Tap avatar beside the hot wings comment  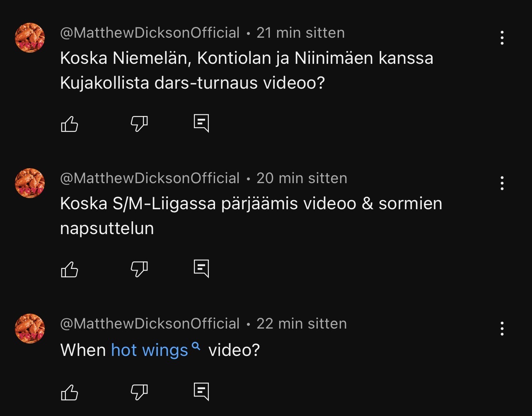30,329
